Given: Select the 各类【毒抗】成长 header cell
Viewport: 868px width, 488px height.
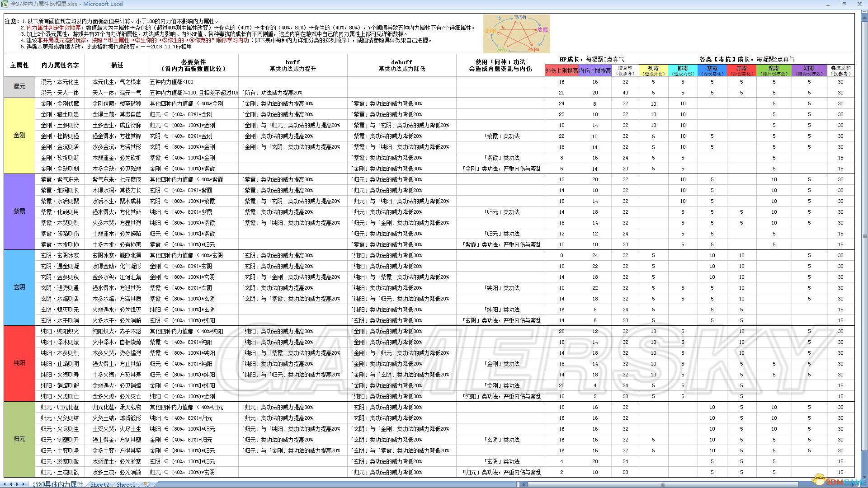Looking at the screenshot, I should tap(747, 59).
